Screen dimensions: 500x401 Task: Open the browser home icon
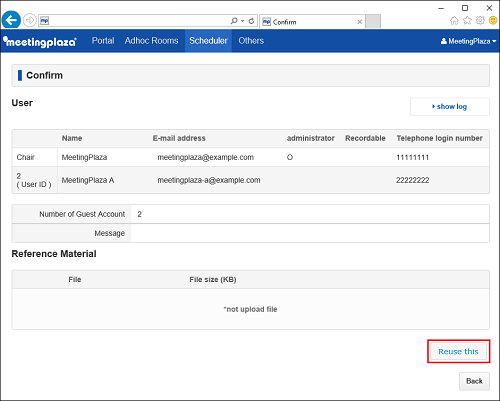[454, 21]
